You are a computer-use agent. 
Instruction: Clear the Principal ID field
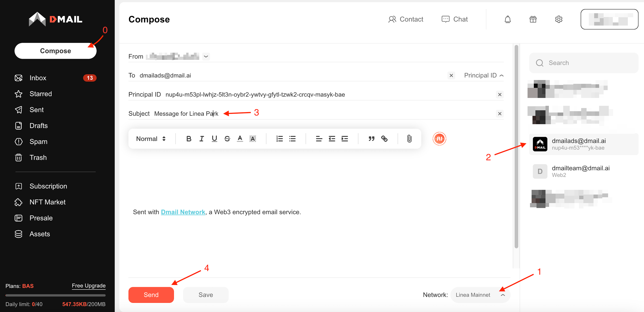point(499,94)
